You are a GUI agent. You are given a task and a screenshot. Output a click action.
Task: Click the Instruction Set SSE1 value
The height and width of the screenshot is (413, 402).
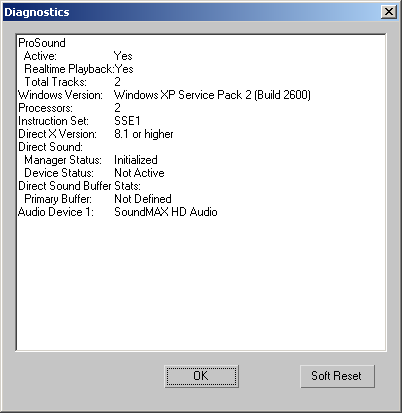click(127, 121)
